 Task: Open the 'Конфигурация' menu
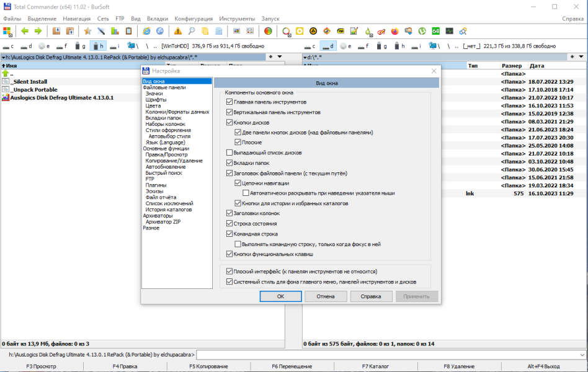click(194, 19)
